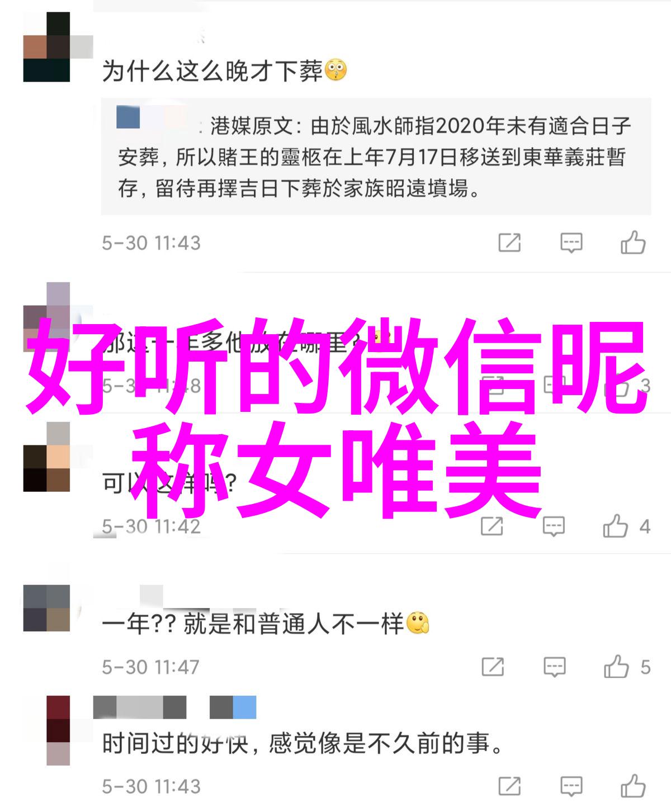Open the comment '一年?? 就是和普通人不一样'
Viewport: 671px width, 812px height.
coord(253,624)
